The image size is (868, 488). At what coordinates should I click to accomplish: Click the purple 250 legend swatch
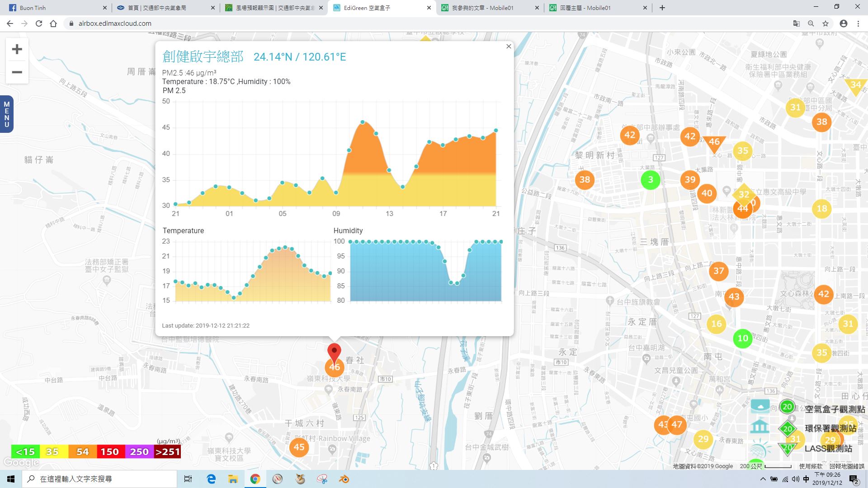139,451
